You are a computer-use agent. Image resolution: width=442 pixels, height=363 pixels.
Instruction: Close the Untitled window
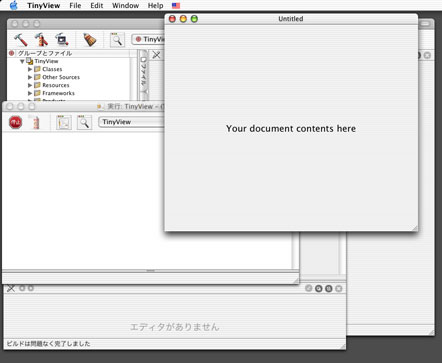point(172,19)
